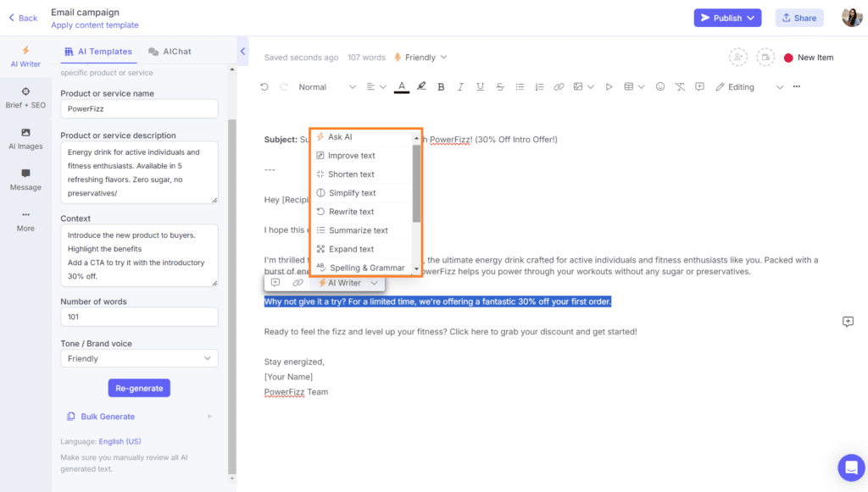Insert a table from toolbar
This screenshot has height=492, width=868.
pyautogui.click(x=628, y=86)
